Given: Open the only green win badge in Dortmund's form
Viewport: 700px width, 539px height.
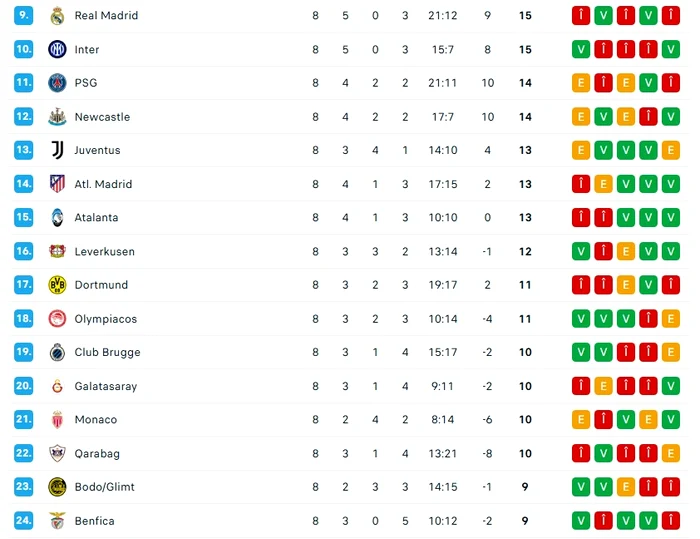Looking at the screenshot, I should pyautogui.click(x=648, y=285).
